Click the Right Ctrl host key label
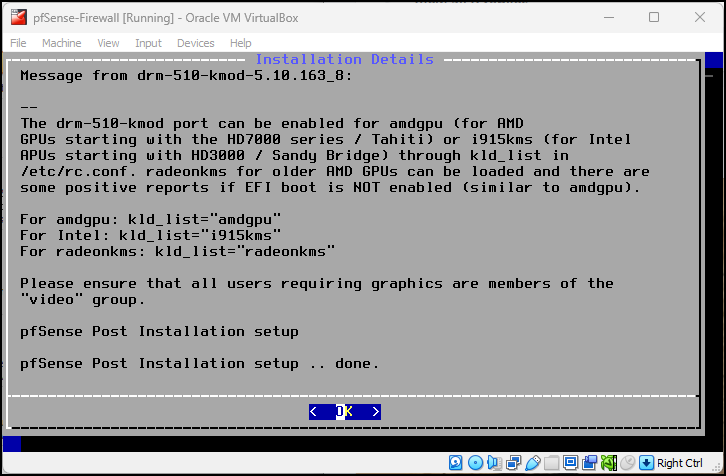This screenshot has height=476, width=726. pyautogui.click(x=679, y=463)
